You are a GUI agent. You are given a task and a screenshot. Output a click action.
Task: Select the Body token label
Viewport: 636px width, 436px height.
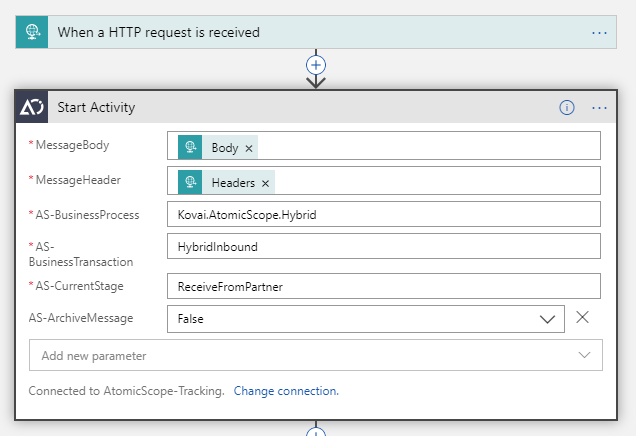(x=225, y=148)
